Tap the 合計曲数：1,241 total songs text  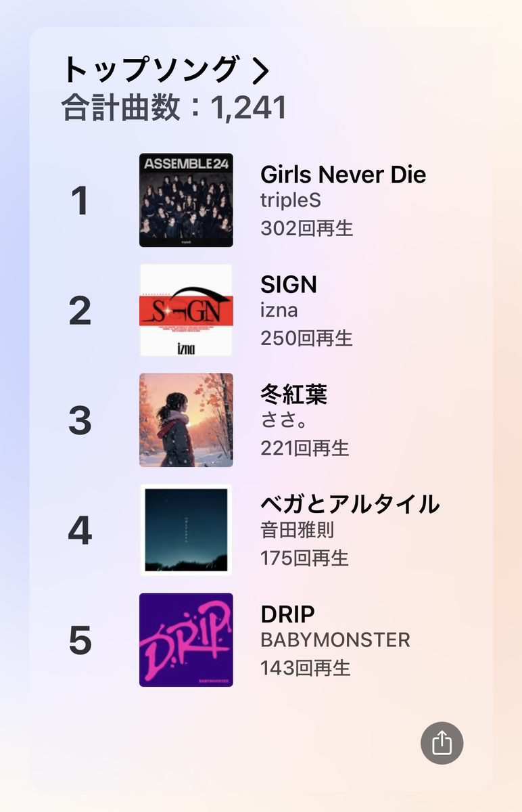(174, 108)
